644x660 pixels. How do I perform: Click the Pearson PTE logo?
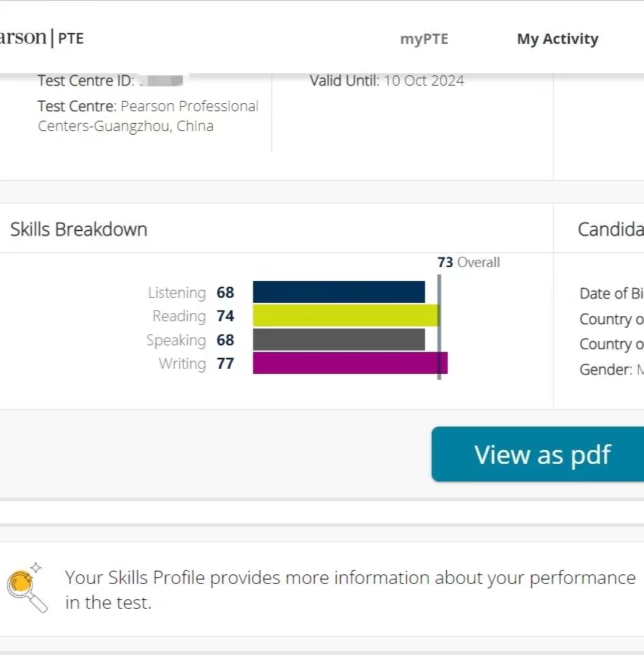[42, 38]
